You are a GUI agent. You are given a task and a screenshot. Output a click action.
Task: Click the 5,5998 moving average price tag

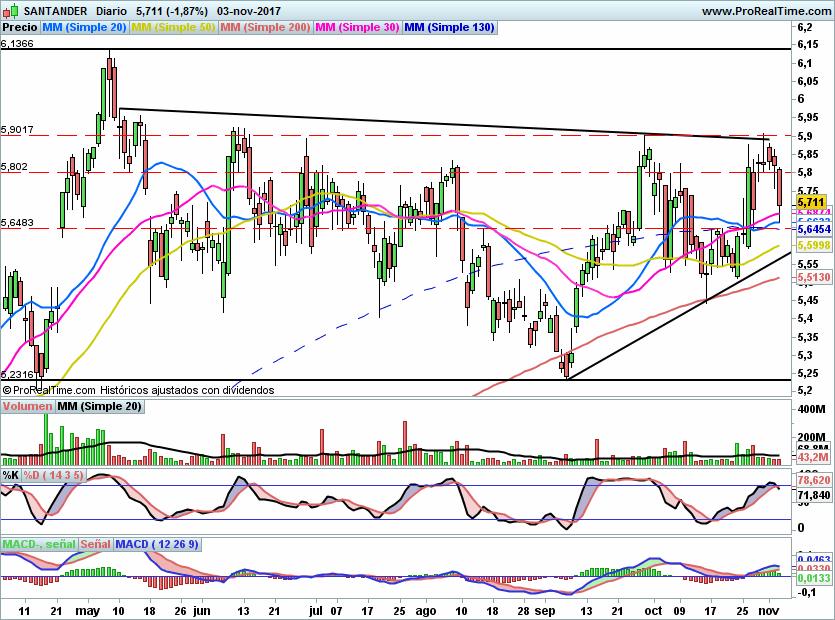814,245
